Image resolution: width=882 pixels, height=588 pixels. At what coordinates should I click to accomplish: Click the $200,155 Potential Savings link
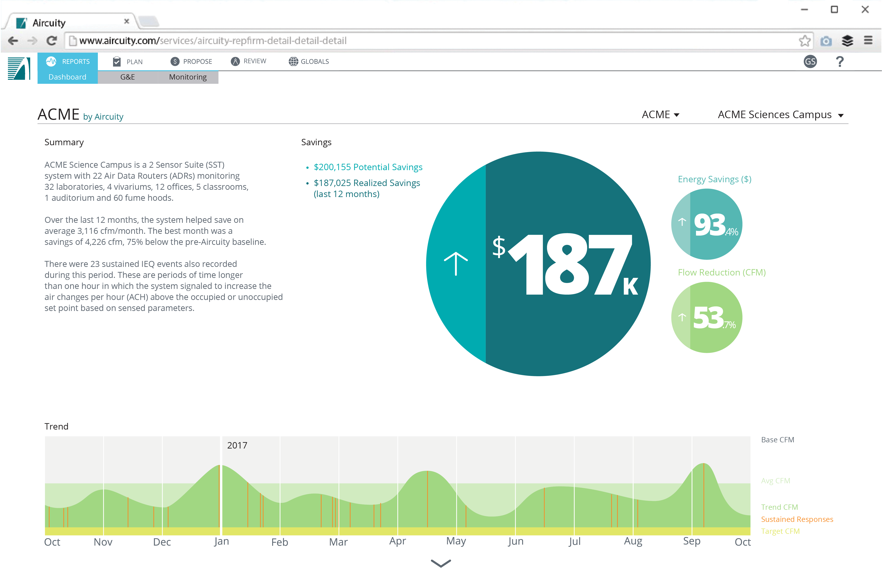coord(368,167)
